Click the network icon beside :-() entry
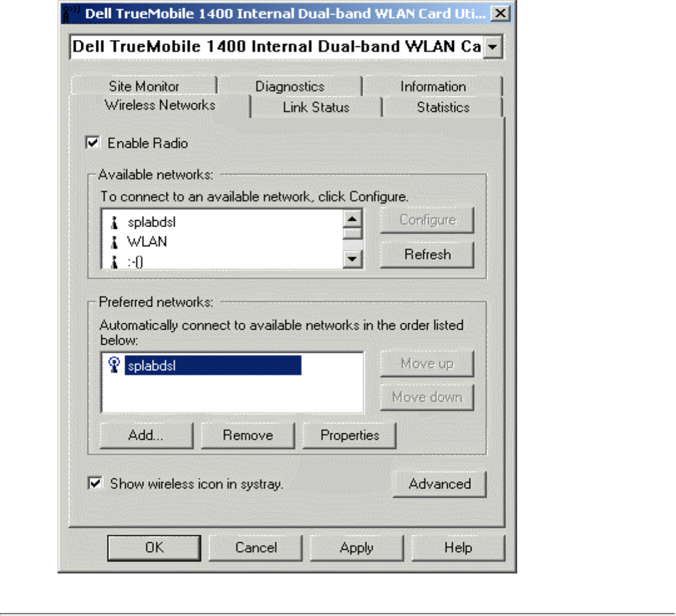Screen dimensions: 676x616 click(x=114, y=261)
